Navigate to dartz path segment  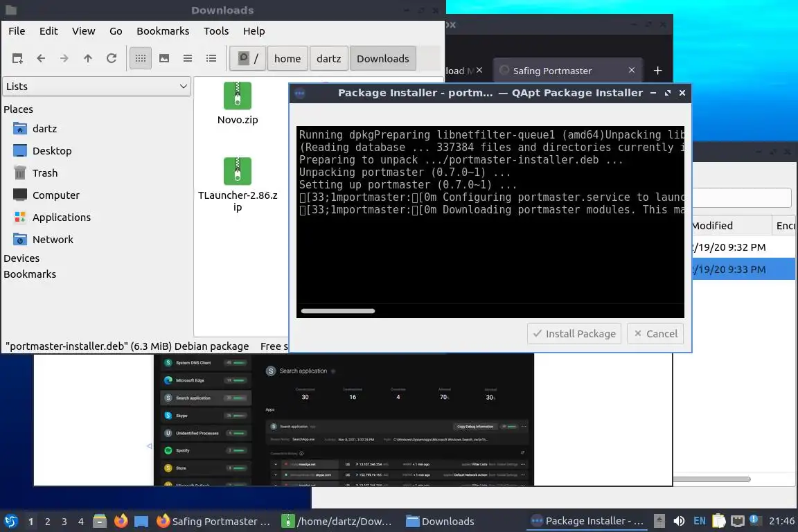click(x=329, y=59)
